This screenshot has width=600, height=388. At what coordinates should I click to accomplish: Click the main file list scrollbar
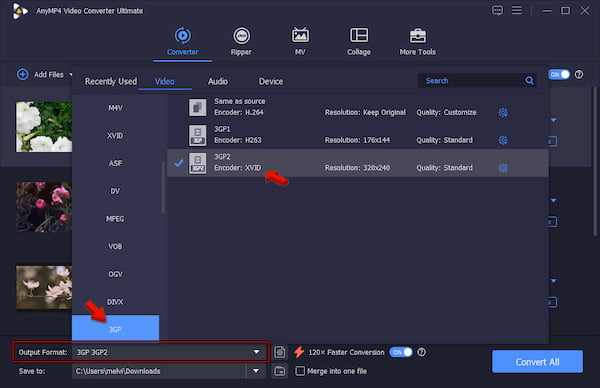click(594, 161)
